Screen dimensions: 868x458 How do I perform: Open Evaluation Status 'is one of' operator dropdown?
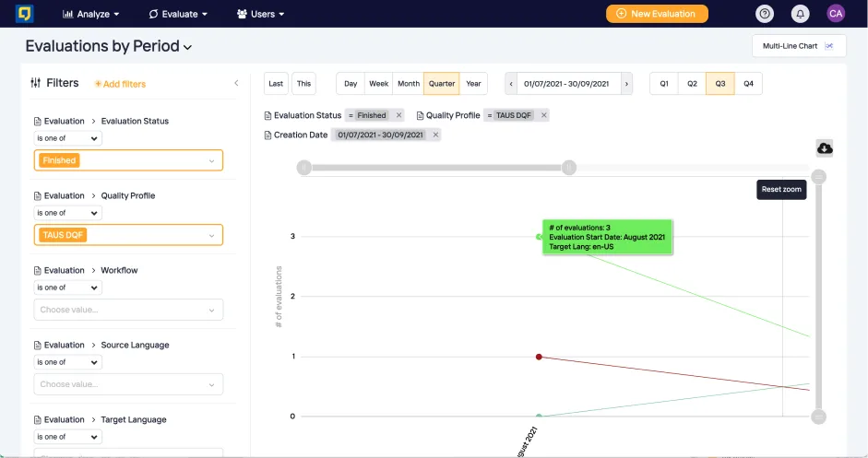(67, 138)
